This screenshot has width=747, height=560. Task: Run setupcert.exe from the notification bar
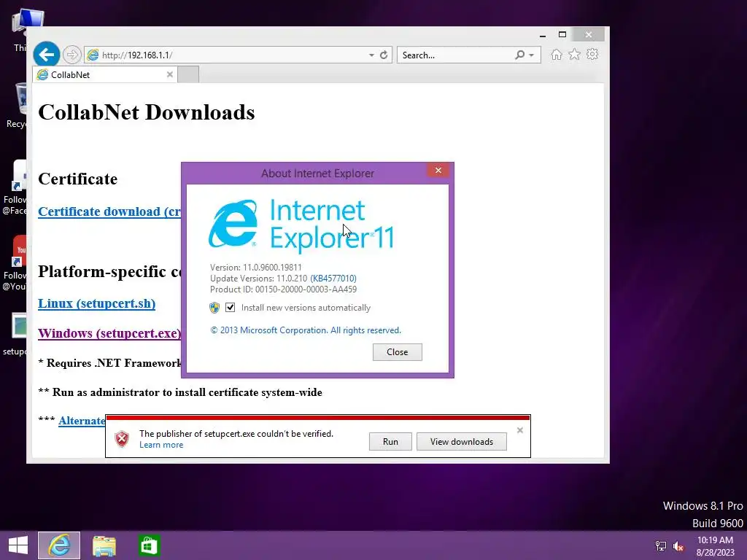(390, 441)
